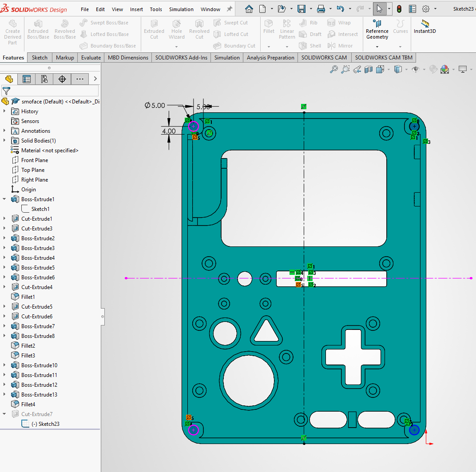Click the Zoom to Fit icon
This screenshot has width=476, height=472.
pos(333,70)
